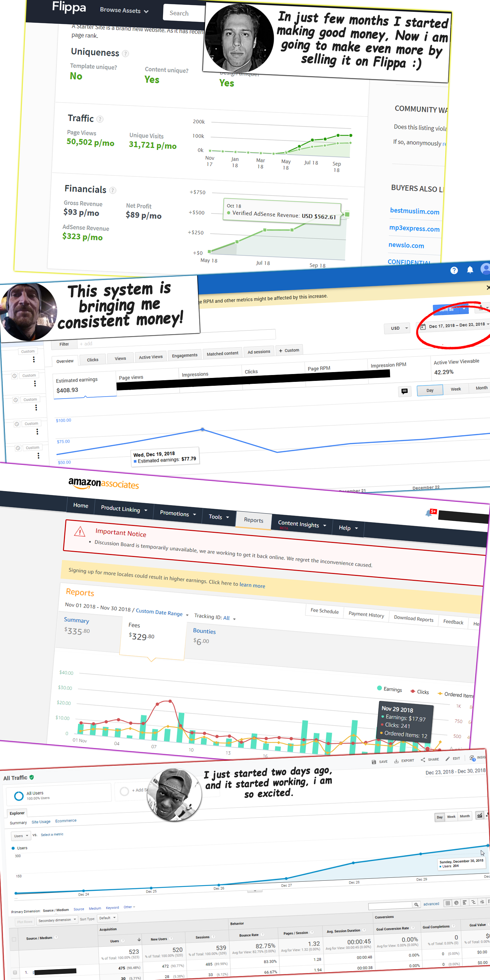Switch to the Site Usage tab in Analytics
The width and height of the screenshot is (490, 980).
click(x=41, y=822)
